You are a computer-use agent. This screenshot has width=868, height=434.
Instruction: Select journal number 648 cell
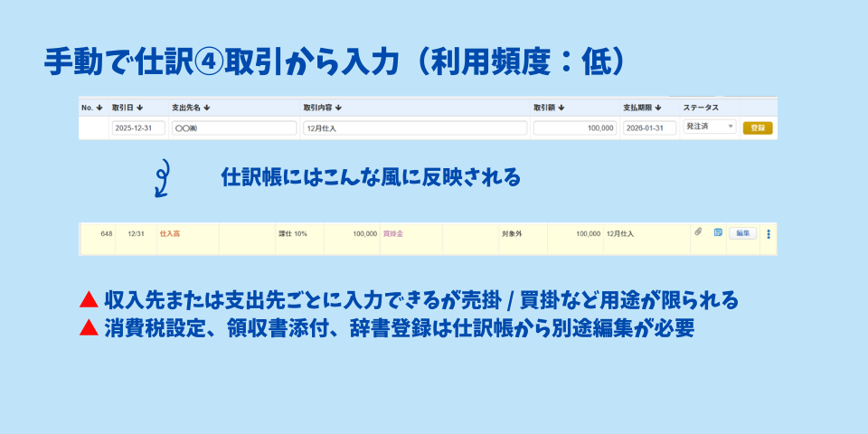(99, 239)
